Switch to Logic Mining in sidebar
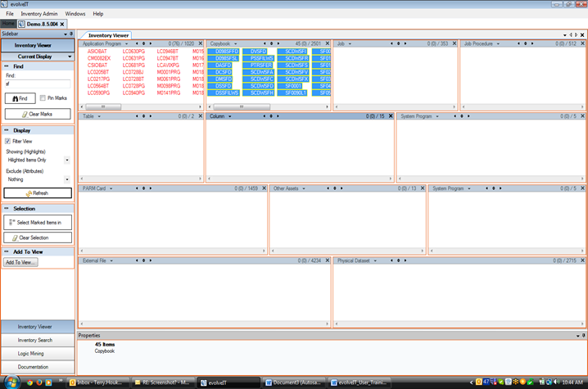 (x=38, y=354)
